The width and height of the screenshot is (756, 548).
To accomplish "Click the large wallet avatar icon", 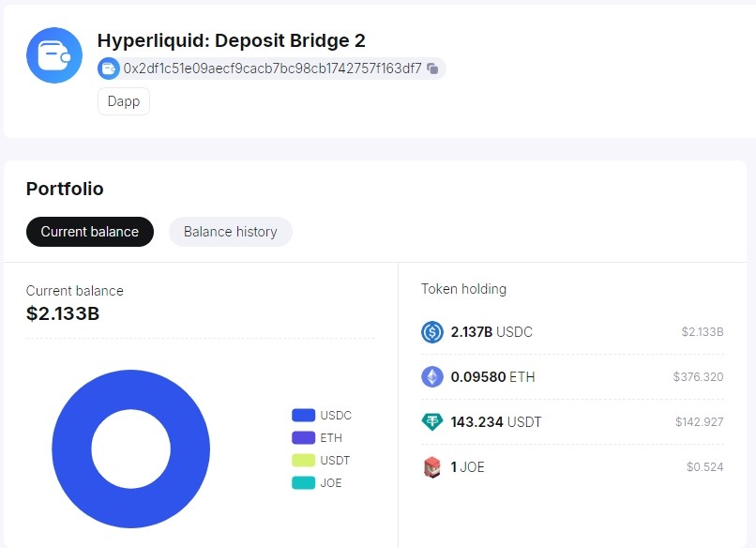I will 54,55.
